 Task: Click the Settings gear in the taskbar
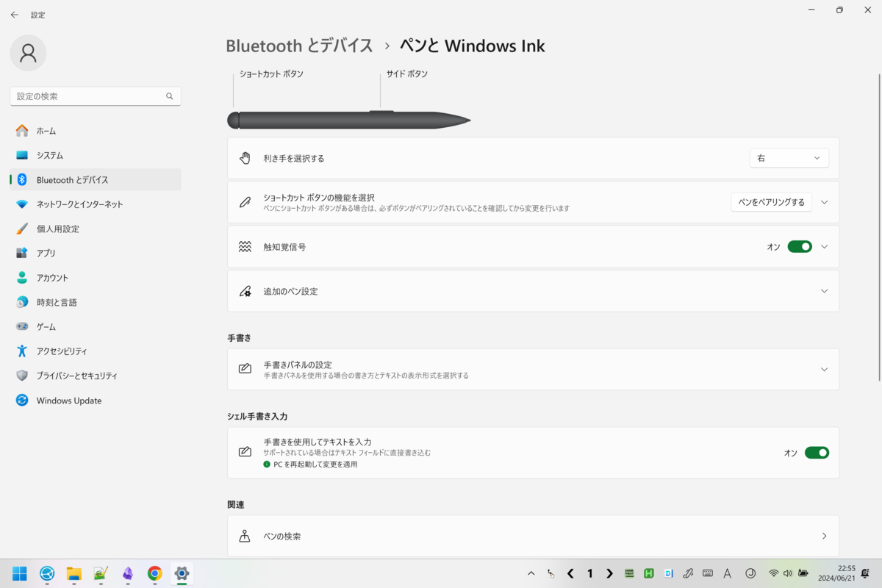pos(182,573)
